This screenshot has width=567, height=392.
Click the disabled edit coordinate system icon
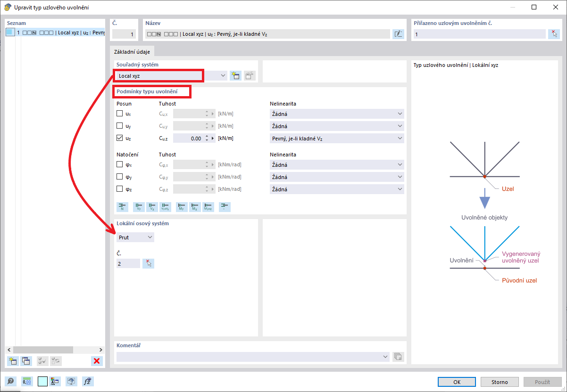(x=250, y=75)
